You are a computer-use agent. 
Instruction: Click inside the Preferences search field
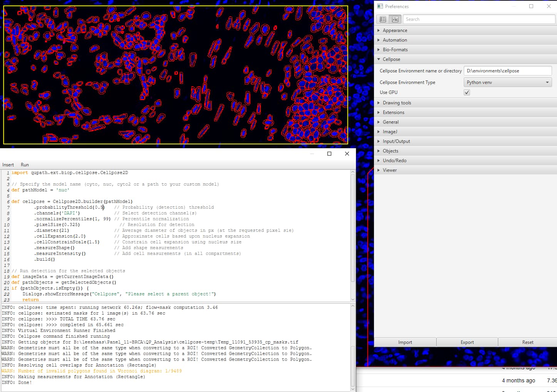click(479, 19)
